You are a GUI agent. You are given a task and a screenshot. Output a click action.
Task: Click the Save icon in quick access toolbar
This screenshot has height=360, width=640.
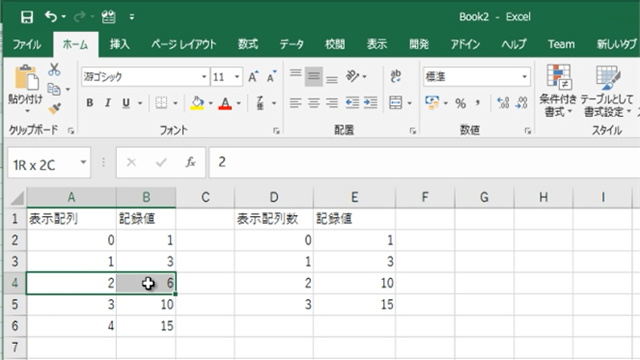point(27,17)
